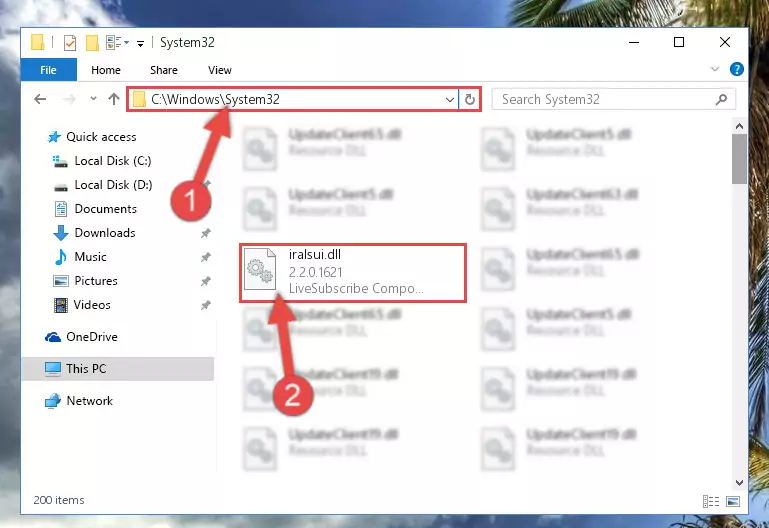This screenshot has width=769, height=528.
Task: Switch to large icons view in status bar
Action: 733,501
